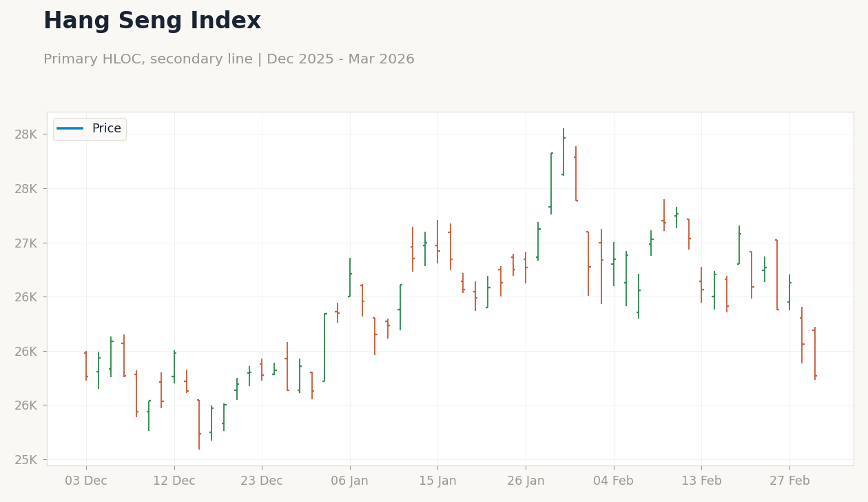This screenshot has height=502, width=868.
Task: Select the 03 Dec x-axis label
Action: tap(86, 481)
